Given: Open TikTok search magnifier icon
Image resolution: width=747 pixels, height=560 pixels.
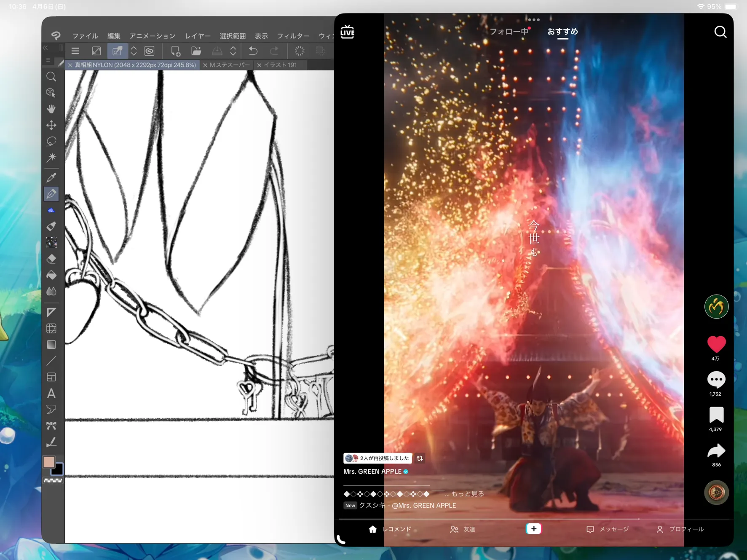Looking at the screenshot, I should (x=720, y=32).
